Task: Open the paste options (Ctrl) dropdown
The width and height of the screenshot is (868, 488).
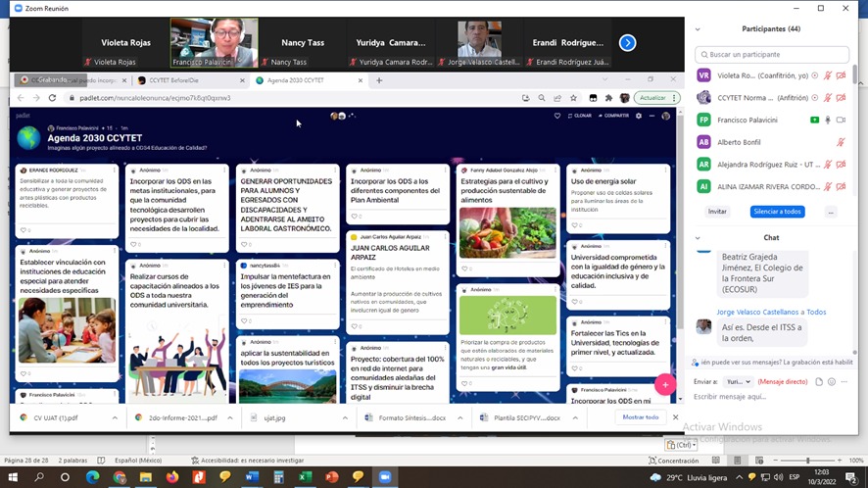Action: (681, 444)
